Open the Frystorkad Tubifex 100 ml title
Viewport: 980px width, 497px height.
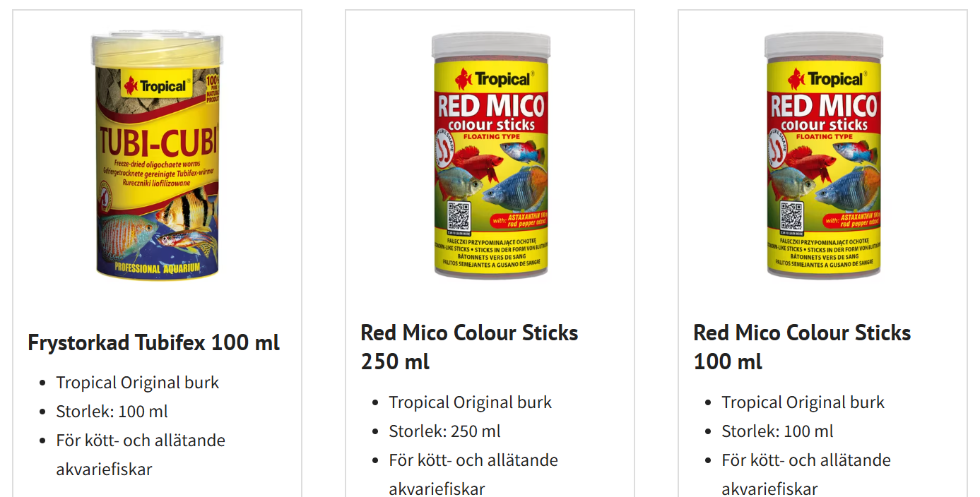[x=153, y=342]
